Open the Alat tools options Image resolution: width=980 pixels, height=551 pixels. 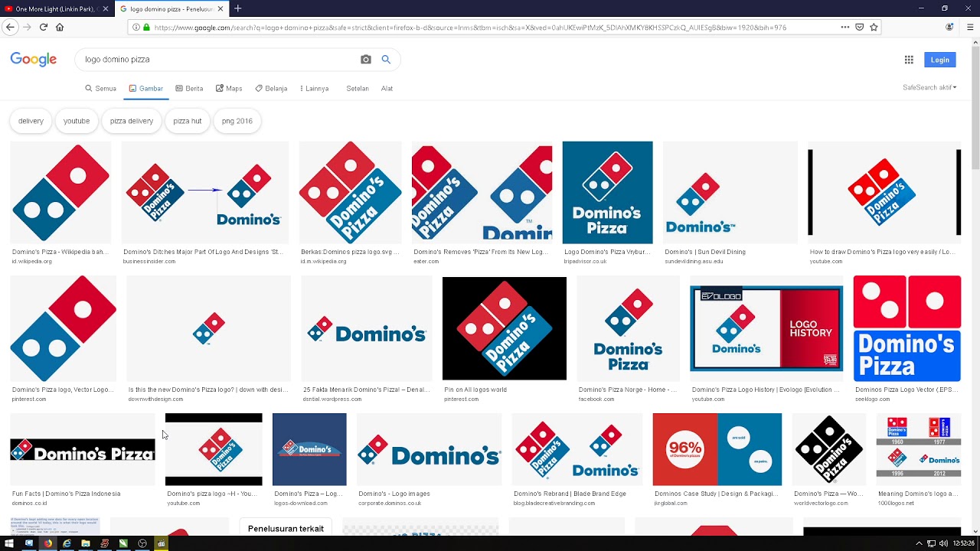coord(387,89)
